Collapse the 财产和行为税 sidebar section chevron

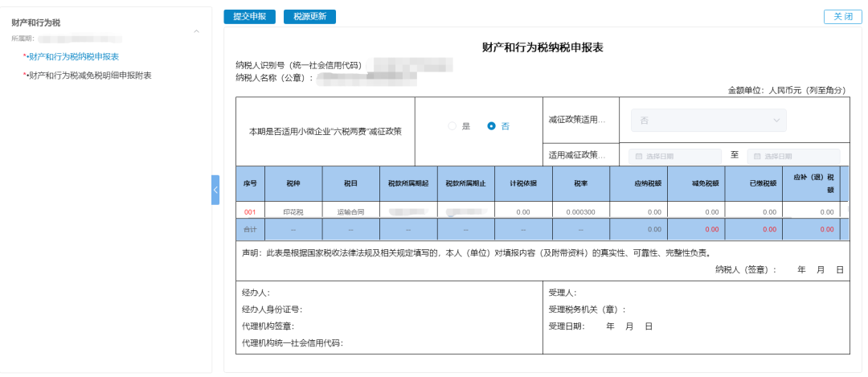[x=197, y=31]
